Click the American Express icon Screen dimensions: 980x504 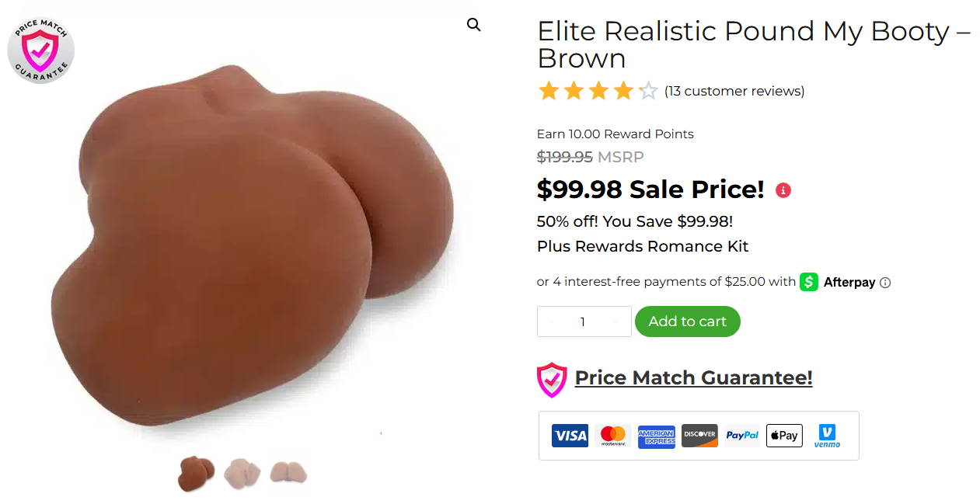click(x=657, y=436)
